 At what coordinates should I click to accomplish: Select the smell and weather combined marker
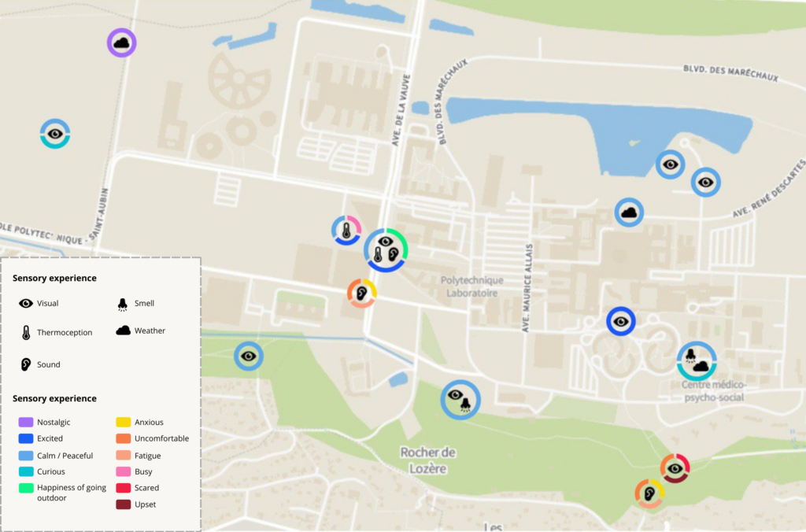point(697,361)
